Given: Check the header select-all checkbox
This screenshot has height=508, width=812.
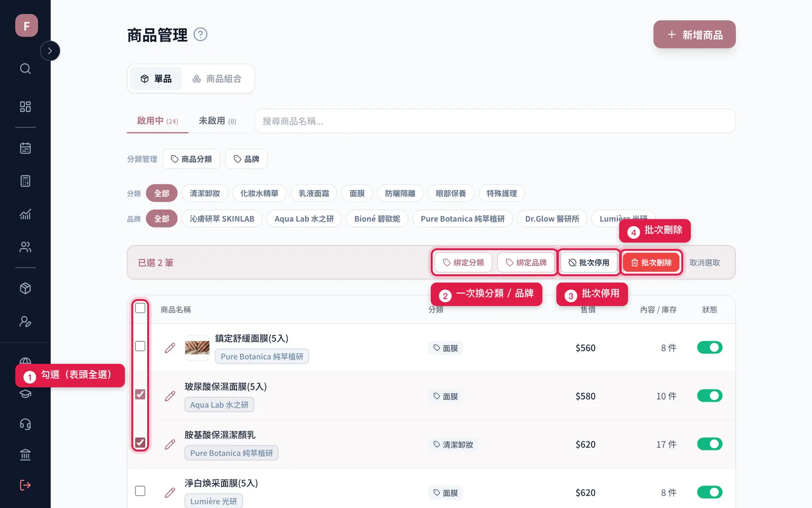Looking at the screenshot, I should click(x=140, y=308).
